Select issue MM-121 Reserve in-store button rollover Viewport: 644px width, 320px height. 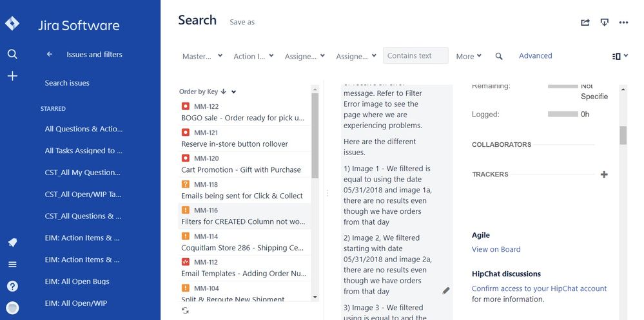244,138
